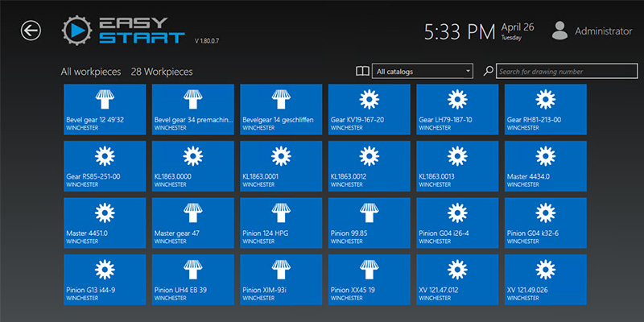This screenshot has width=644, height=322.
Task: Click the gear icon on Gear KV19-167-20
Action: tap(369, 99)
